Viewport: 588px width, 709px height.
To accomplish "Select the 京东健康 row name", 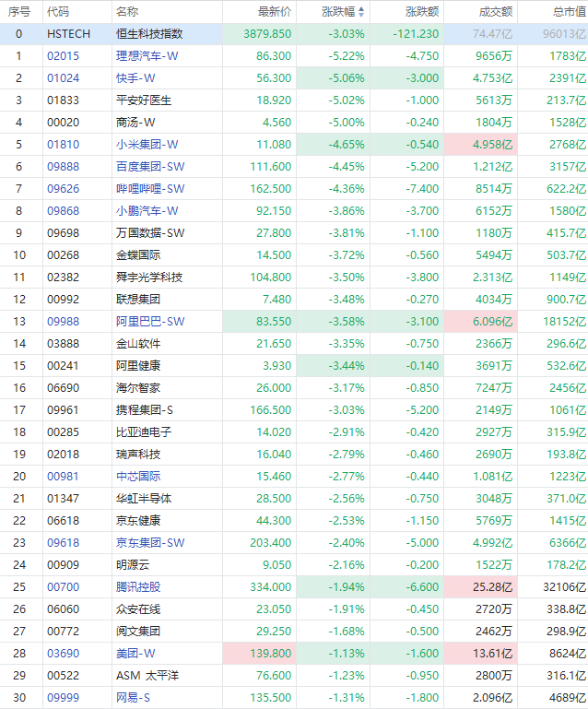I will 138,521.
